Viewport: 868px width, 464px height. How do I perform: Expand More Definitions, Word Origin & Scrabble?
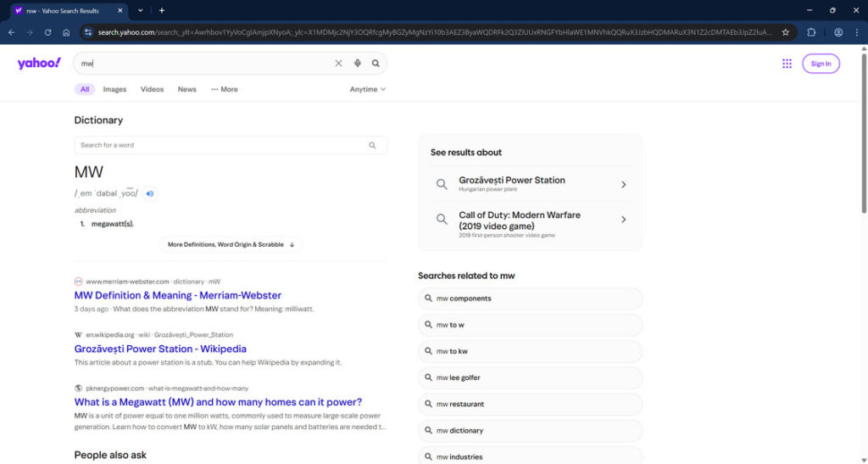[231, 244]
